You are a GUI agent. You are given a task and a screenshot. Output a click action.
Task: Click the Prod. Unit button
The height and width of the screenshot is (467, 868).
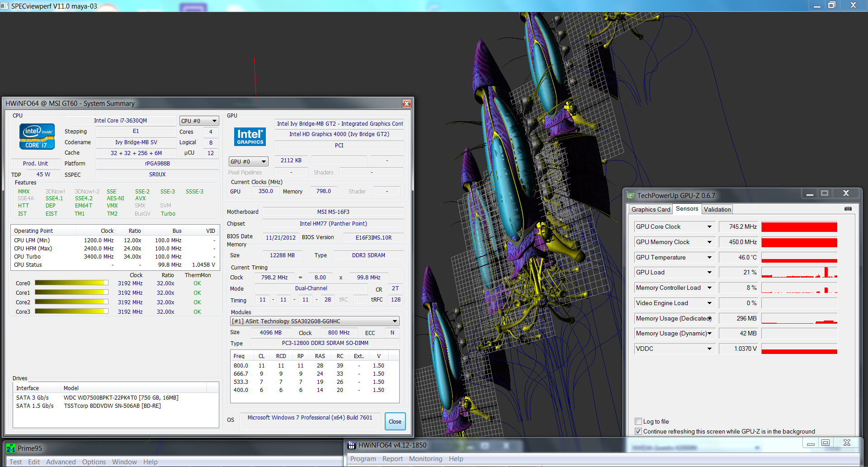click(35, 164)
